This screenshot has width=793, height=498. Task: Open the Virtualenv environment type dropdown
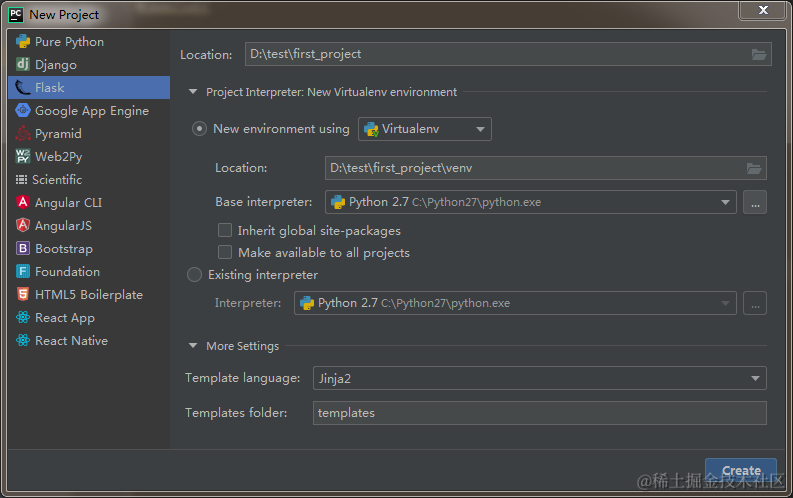425,129
